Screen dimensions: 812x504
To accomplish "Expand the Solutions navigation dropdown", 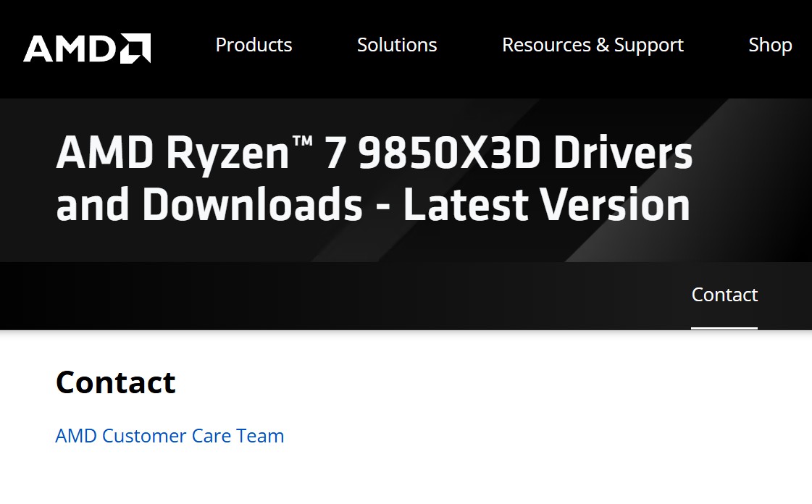I will click(x=397, y=45).
